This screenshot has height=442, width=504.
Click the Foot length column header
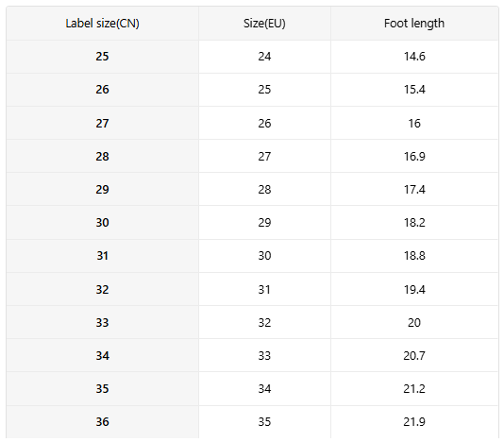[414, 24]
